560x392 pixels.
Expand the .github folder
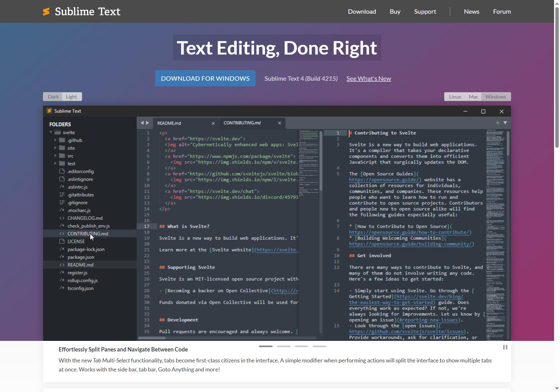coord(56,140)
